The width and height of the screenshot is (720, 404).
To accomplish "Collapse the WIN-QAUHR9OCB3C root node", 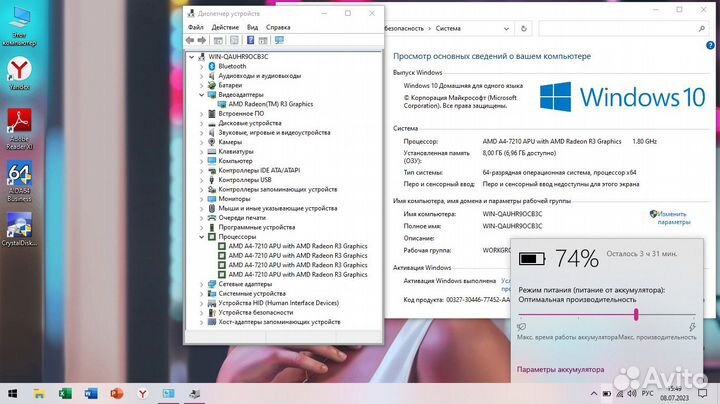I will 191,57.
